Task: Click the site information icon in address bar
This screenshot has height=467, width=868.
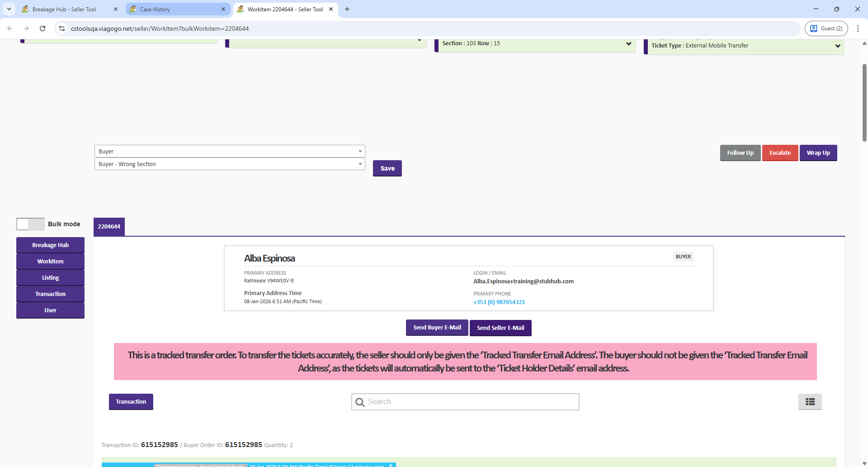Action: tap(62, 29)
